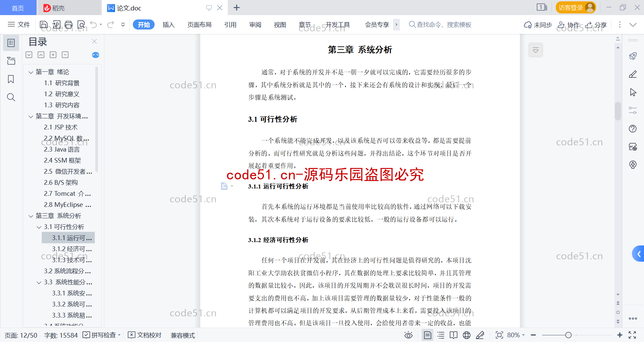Click the three dots more icon in right sidebar
Screen dimensions: 644x342
[633, 319]
